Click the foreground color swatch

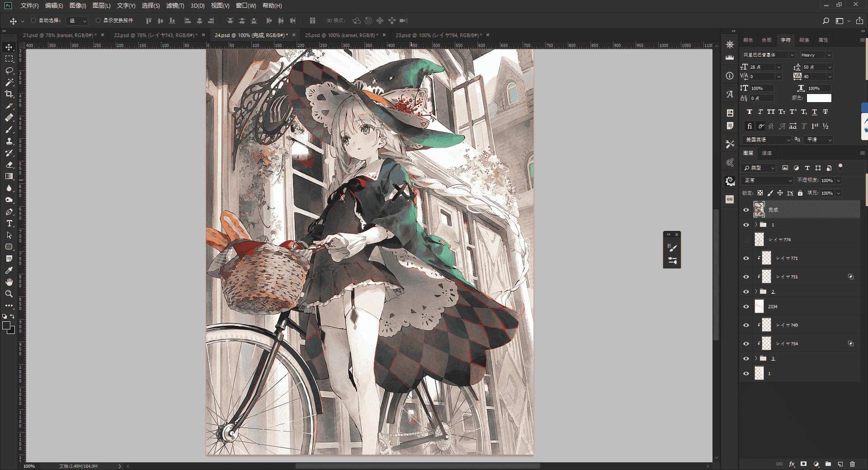(6, 325)
